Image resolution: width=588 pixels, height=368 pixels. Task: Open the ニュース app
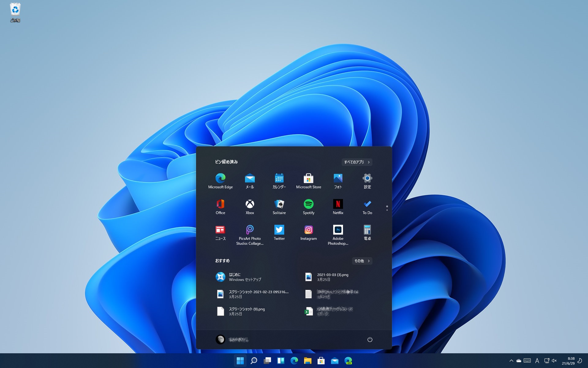coord(220,233)
